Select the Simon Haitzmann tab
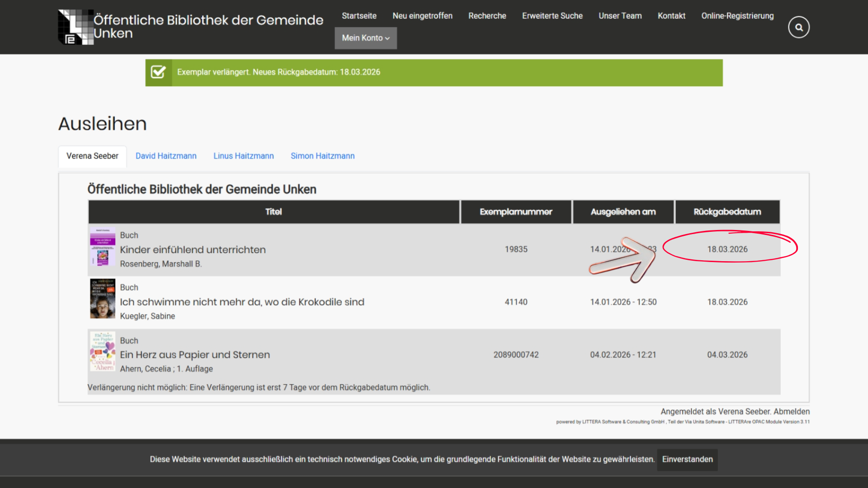Image resolution: width=868 pixels, height=488 pixels. pos(322,156)
